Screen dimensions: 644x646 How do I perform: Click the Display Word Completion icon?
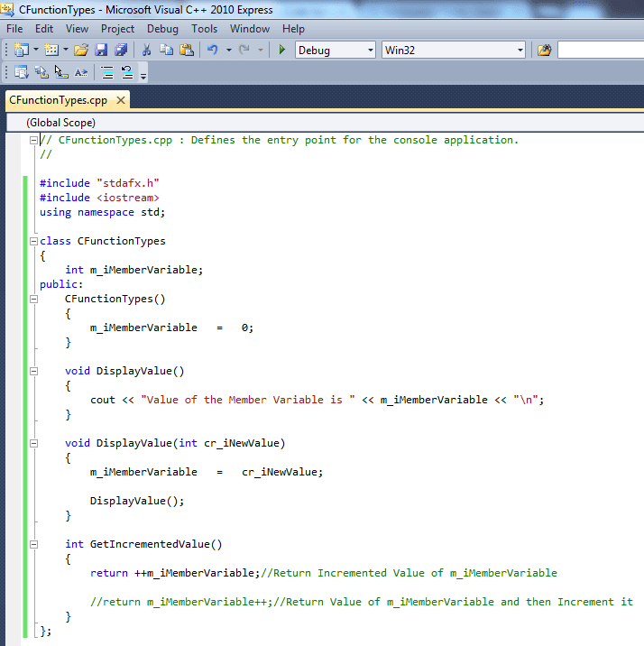[81, 72]
